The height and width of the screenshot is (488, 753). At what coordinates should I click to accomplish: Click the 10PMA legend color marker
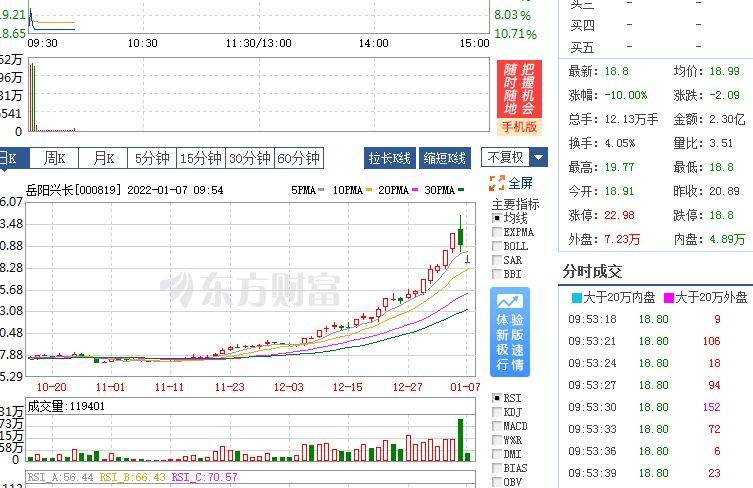point(369,190)
